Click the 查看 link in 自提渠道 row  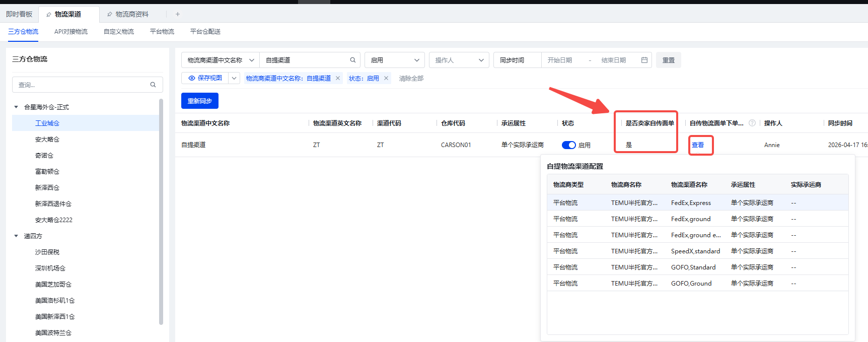[698, 145]
